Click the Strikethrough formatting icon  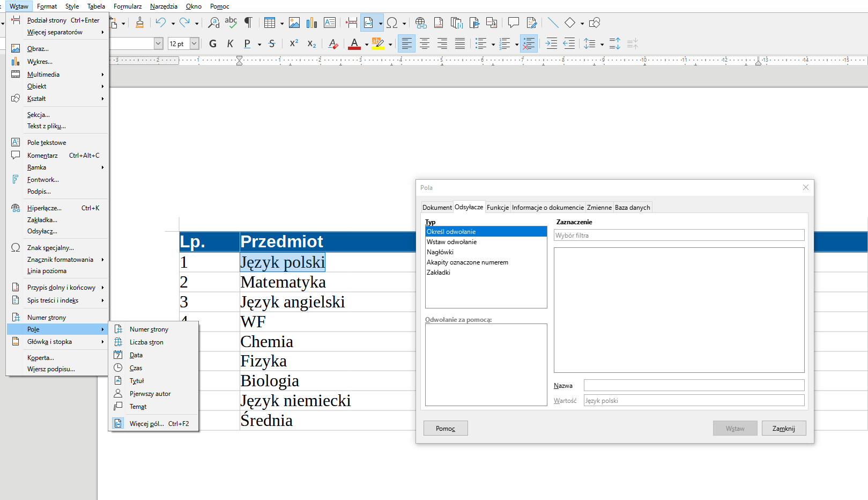click(x=272, y=43)
